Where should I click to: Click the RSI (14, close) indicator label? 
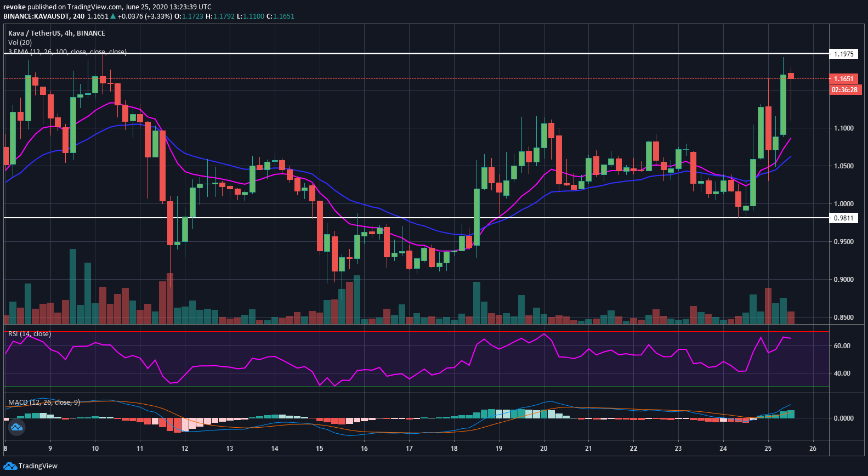point(30,334)
